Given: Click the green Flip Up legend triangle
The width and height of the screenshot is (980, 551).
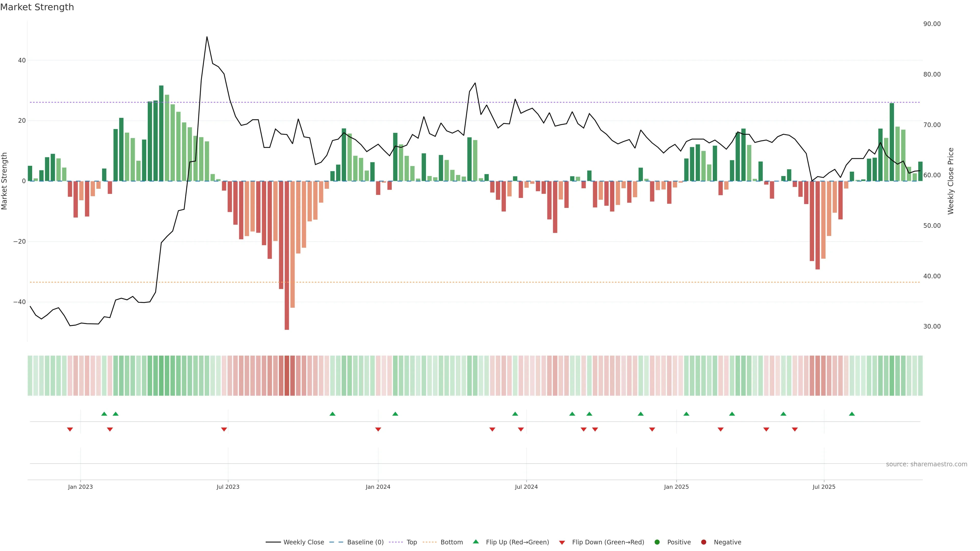Looking at the screenshot, I should [475, 542].
